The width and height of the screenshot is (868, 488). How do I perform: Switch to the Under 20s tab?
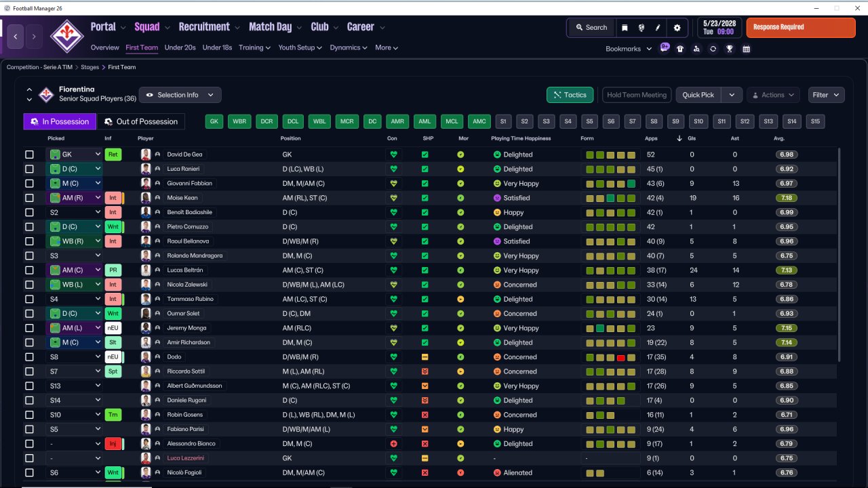pos(180,48)
